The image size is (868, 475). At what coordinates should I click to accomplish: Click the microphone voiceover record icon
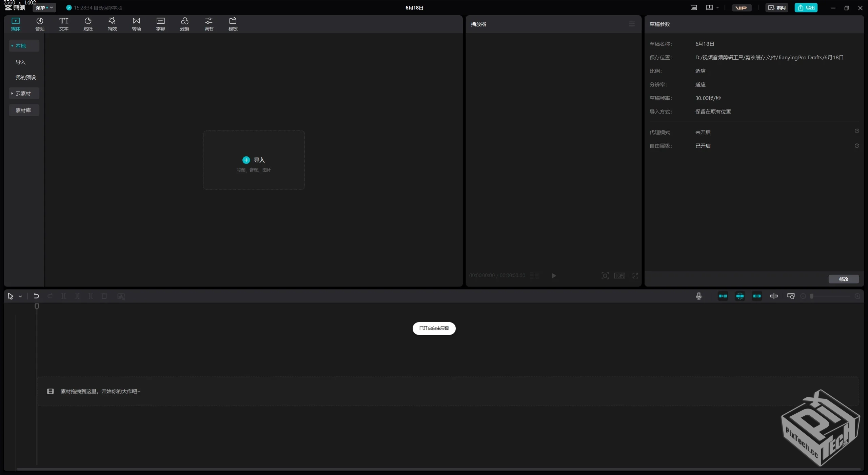point(698,296)
